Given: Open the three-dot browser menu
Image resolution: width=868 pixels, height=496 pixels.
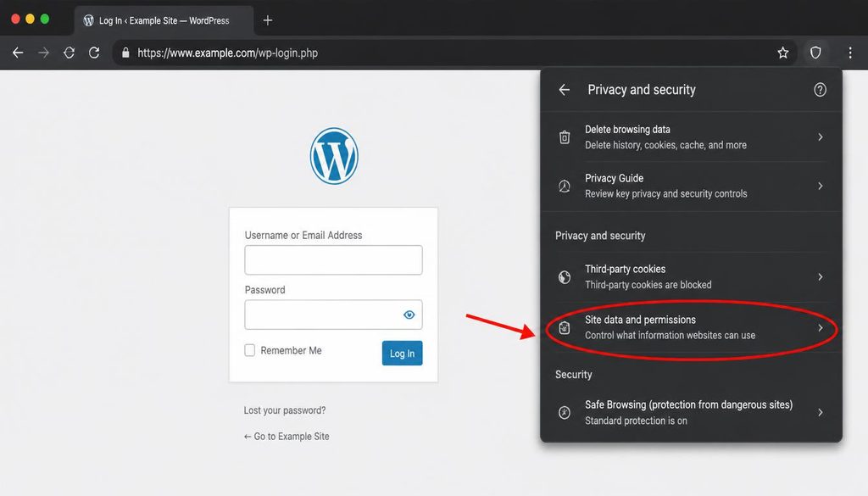Looking at the screenshot, I should [850, 53].
